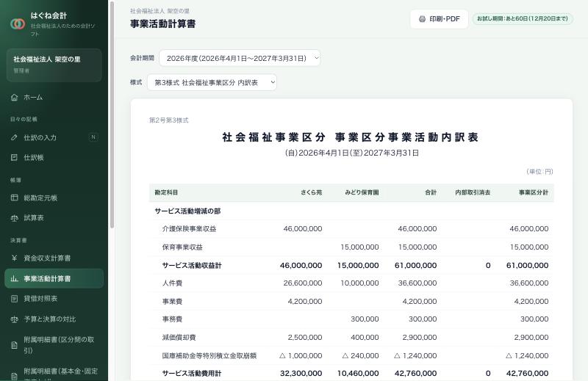This screenshot has height=381, width=588.
Task: Click the report period (自)2026年4月1日(至)2027年3月31日
Action: tap(351, 153)
